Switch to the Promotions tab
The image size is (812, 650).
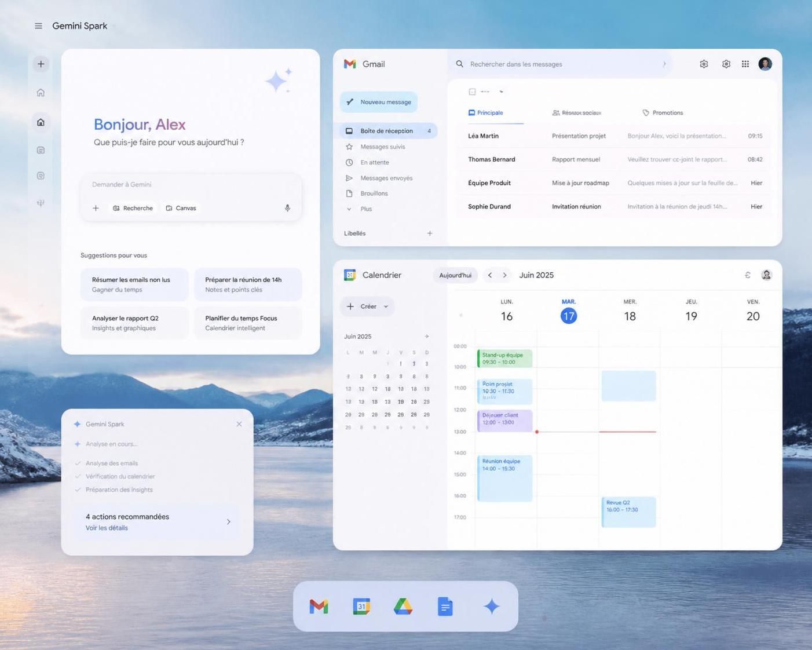pos(663,113)
